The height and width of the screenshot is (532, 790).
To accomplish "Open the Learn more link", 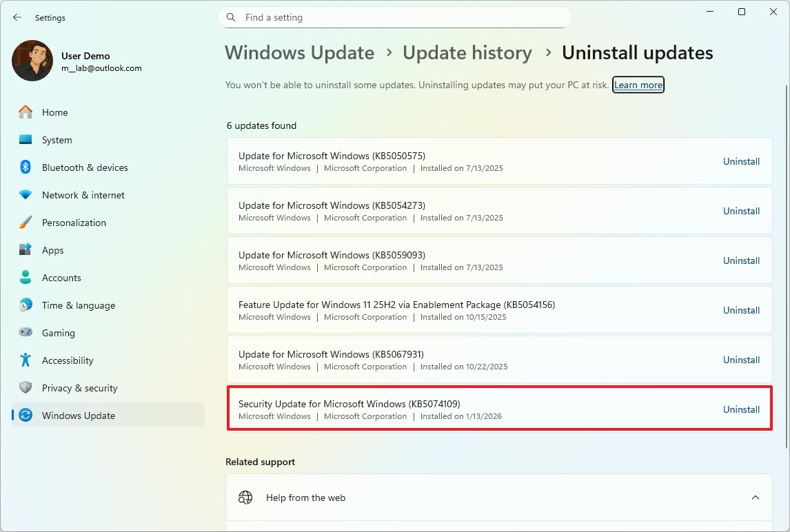I will [x=638, y=85].
